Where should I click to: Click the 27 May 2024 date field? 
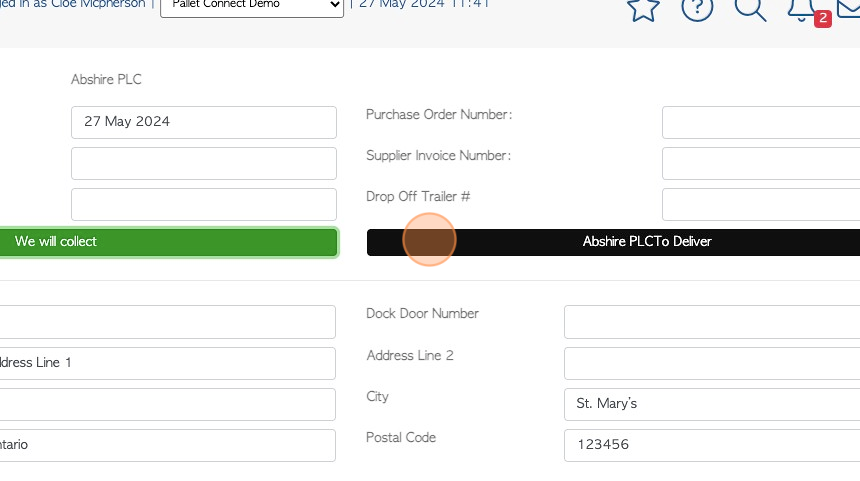tap(203, 122)
